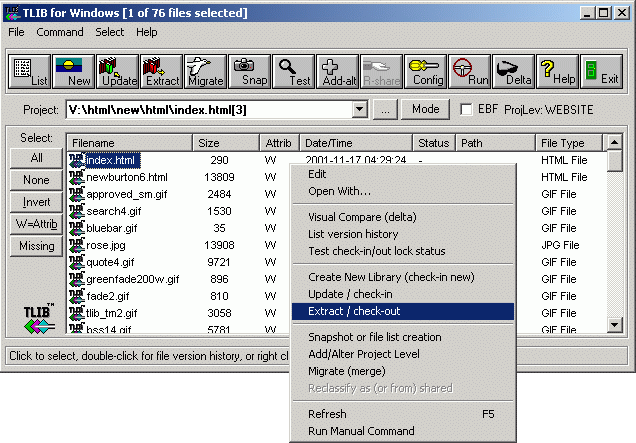Click the browse "..." button by Project

[385, 110]
